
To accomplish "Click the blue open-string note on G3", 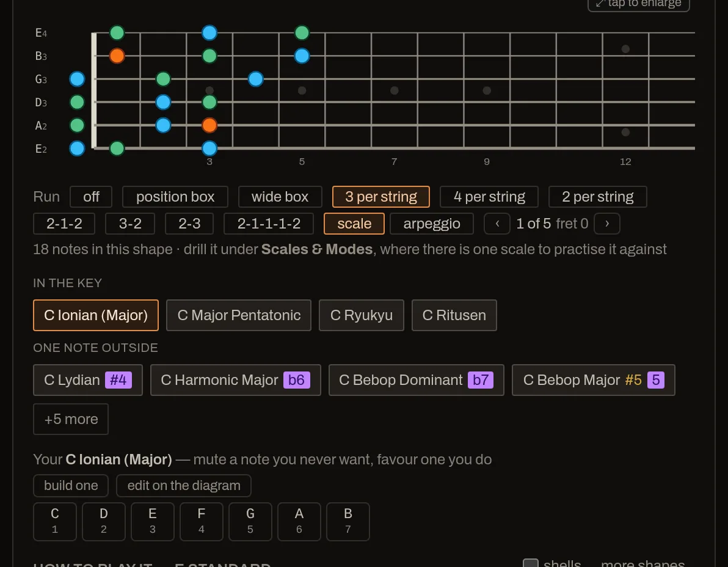I will pyautogui.click(x=77, y=79).
